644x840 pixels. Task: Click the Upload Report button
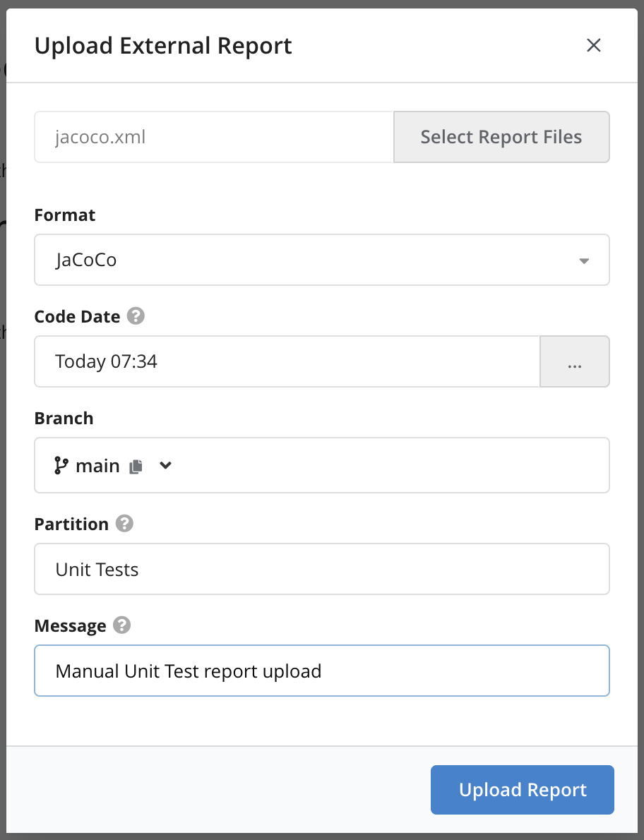point(523,790)
